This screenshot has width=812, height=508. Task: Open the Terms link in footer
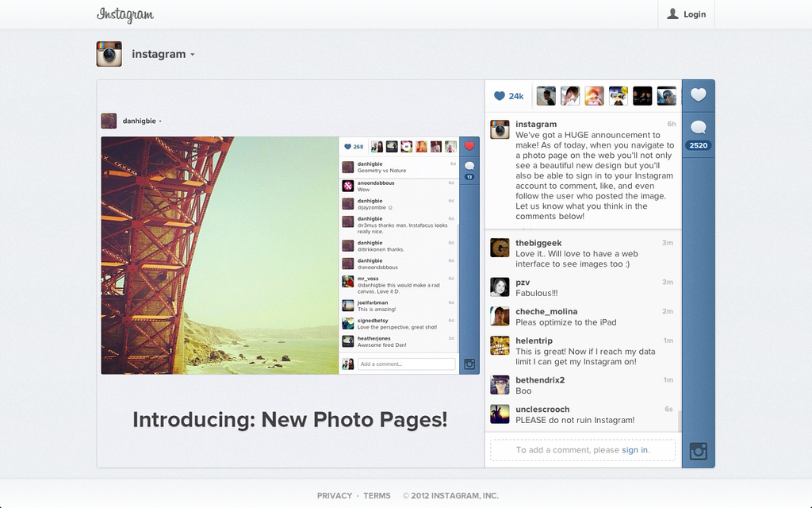pyautogui.click(x=377, y=495)
